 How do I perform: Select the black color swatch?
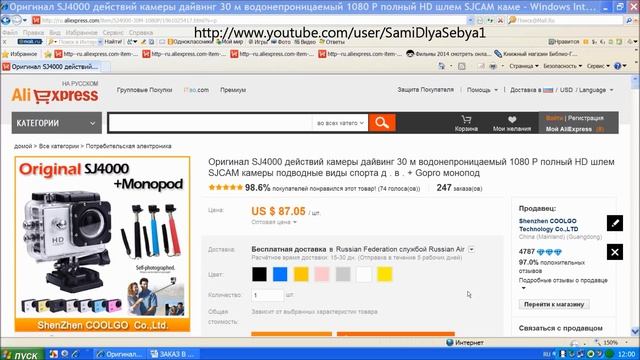[259, 274]
